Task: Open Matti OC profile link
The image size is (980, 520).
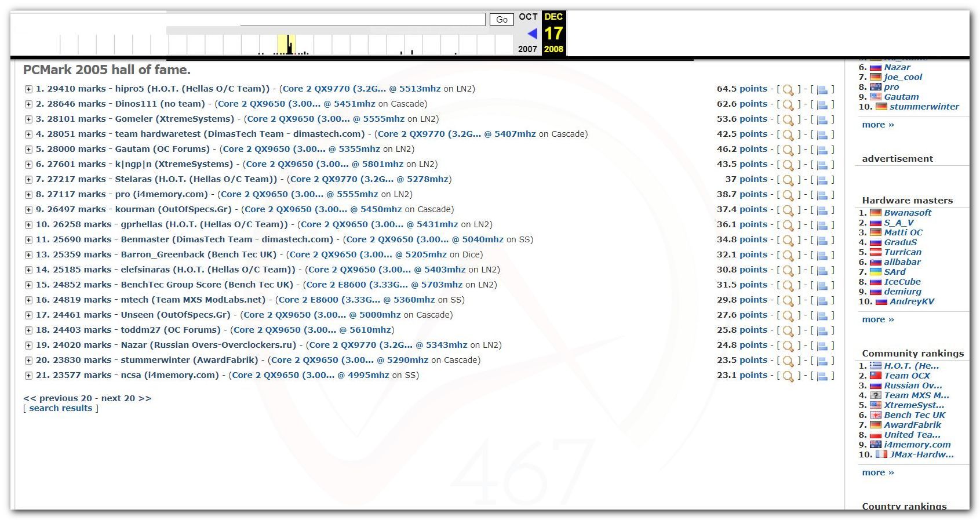Action: coord(904,232)
